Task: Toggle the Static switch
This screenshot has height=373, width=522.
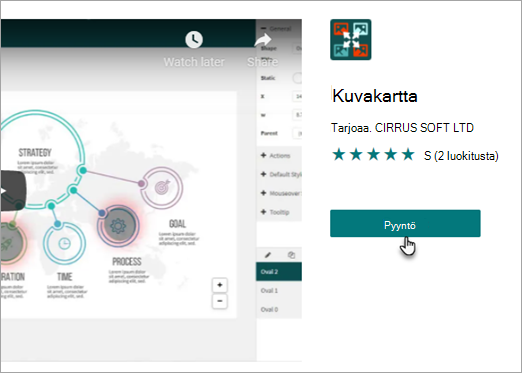Action: click(x=297, y=78)
